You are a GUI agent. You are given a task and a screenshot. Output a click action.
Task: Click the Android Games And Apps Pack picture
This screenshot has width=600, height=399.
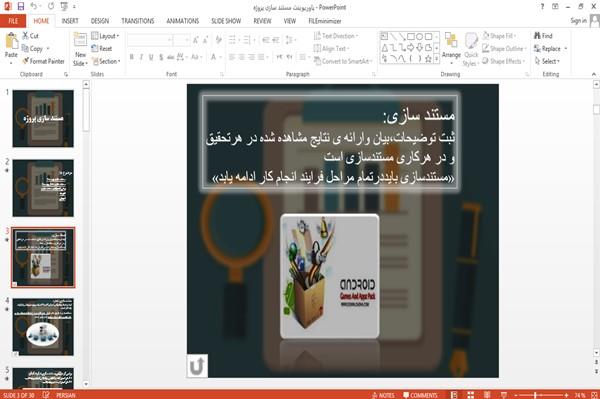[329, 276]
